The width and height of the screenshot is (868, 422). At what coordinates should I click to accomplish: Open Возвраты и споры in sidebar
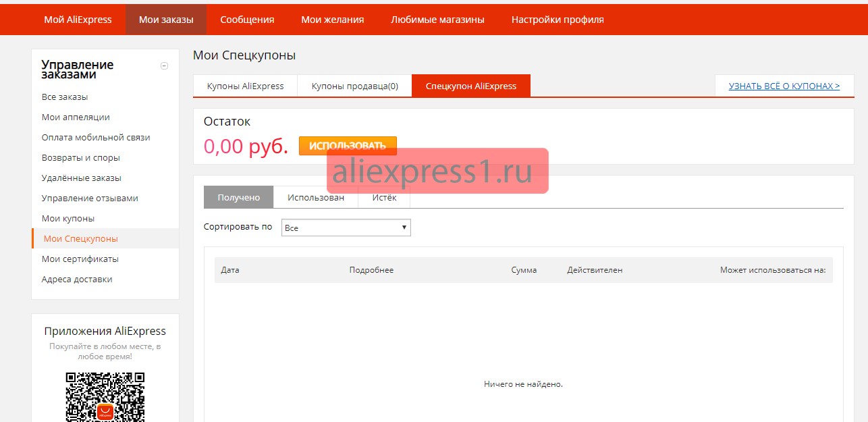coord(81,158)
